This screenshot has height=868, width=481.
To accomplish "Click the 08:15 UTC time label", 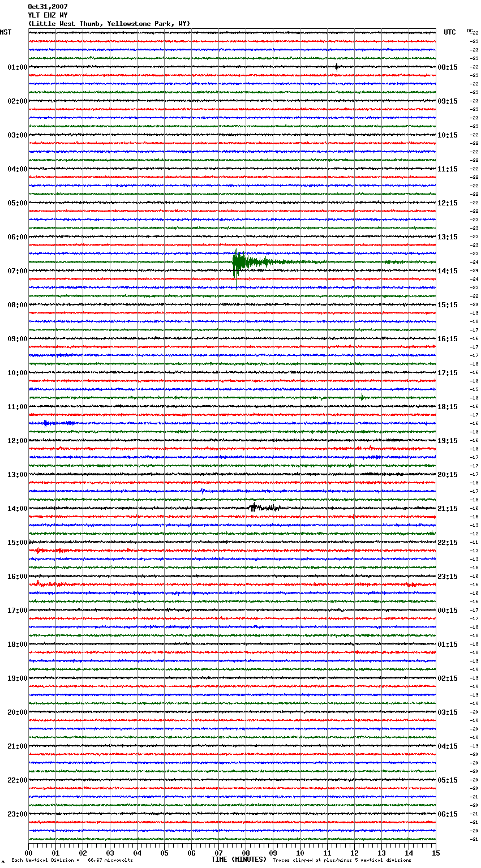I will click(448, 67).
